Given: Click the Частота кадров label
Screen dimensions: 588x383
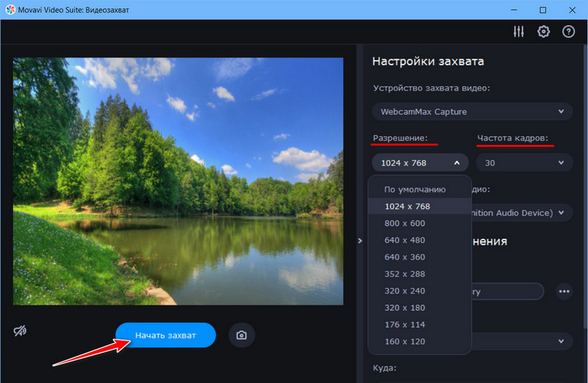Looking at the screenshot, I should coord(512,139).
